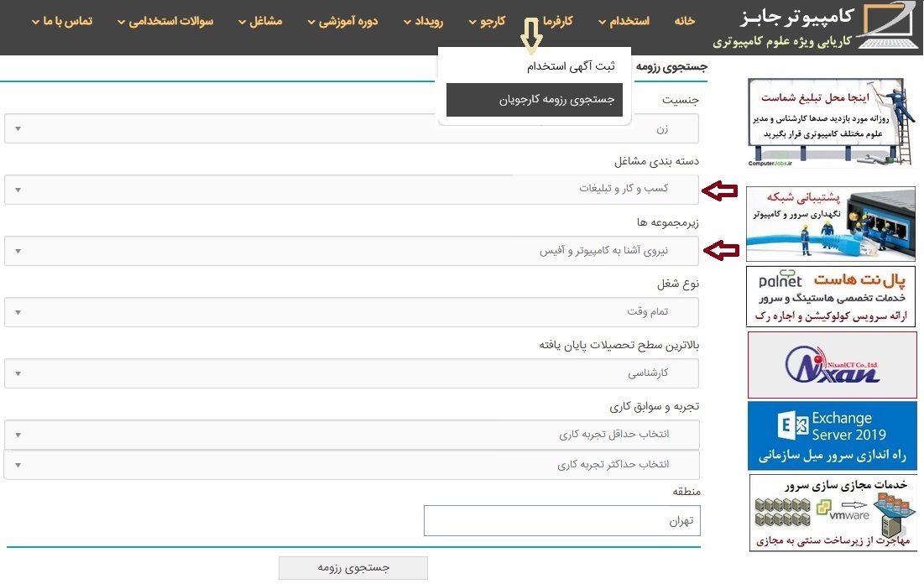Open the education level dropdown showing کارشناسی

pyautogui.click(x=352, y=373)
